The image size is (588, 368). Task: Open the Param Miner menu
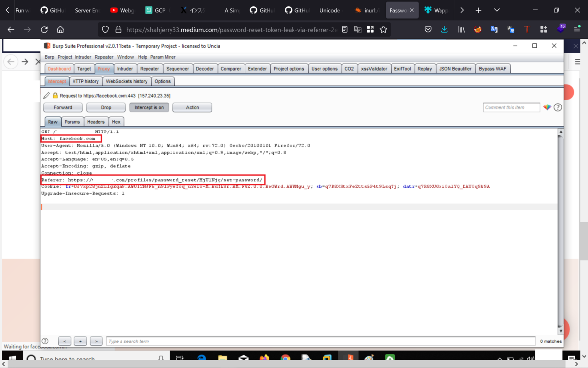pyautogui.click(x=163, y=57)
